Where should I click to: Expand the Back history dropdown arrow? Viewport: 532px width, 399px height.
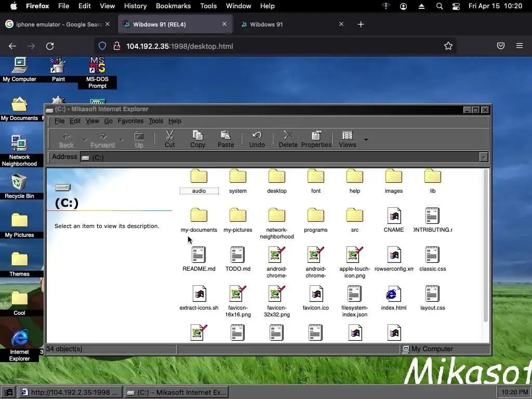[85, 139]
